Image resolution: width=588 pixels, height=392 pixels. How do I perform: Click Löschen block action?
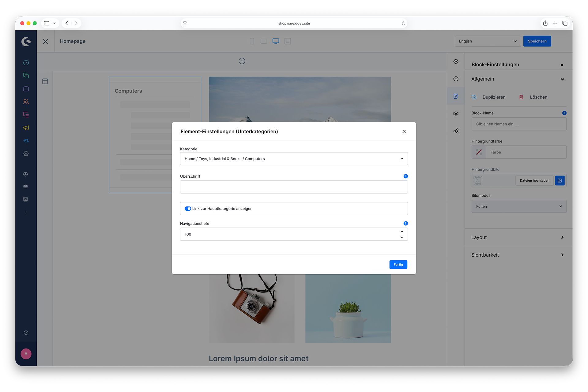(533, 97)
